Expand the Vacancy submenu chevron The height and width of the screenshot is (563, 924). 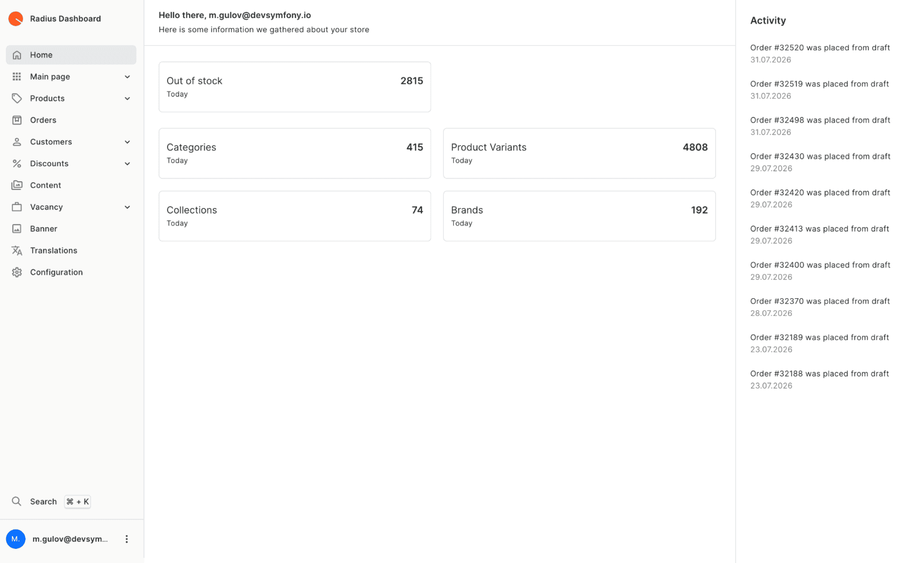pos(127,207)
